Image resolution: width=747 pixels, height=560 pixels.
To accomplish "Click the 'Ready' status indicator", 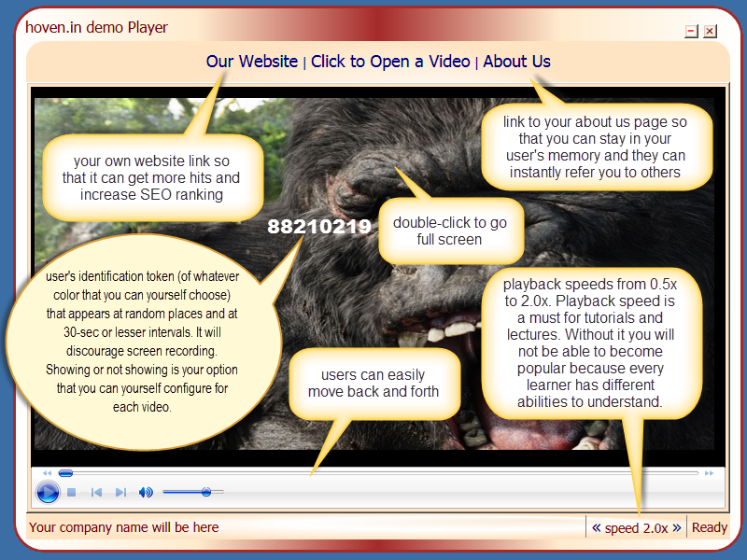I will [x=710, y=527].
